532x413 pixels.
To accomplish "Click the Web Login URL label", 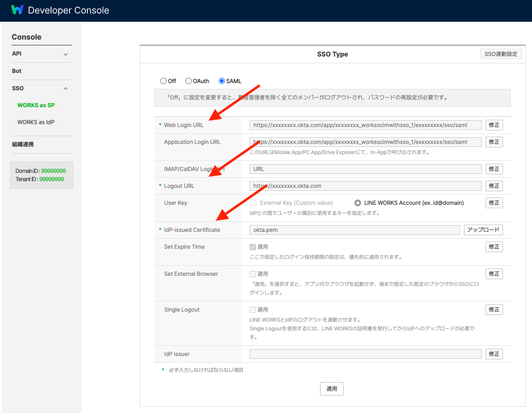I will (183, 125).
